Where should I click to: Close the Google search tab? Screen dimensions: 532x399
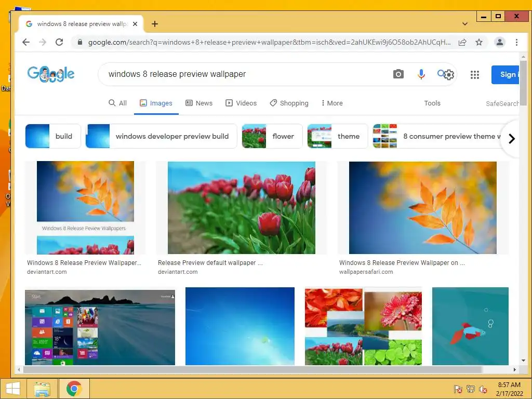[135, 24]
